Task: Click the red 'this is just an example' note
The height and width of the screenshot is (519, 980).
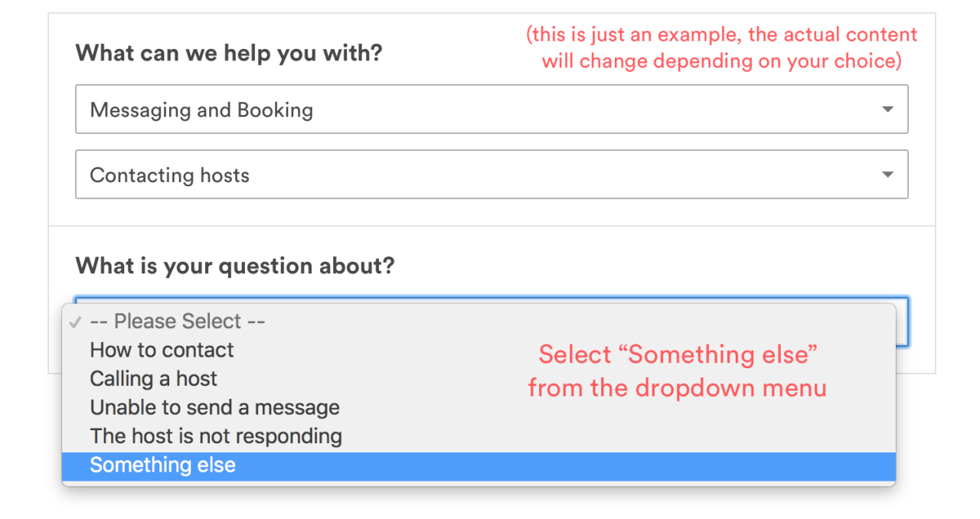Action: coord(721,35)
